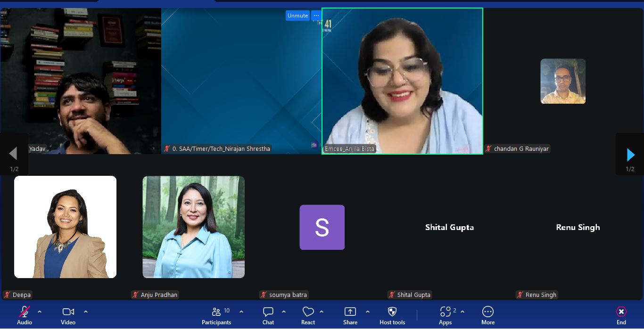Image resolution: width=644 pixels, height=329 pixels.
Task: Expand video options arrow next to Video
Action: (x=86, y=312)
